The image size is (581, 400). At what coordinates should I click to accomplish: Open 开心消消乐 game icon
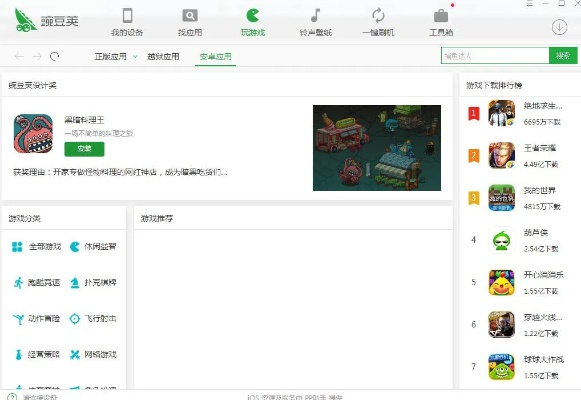pyautogui.click(x=501, y=282)
